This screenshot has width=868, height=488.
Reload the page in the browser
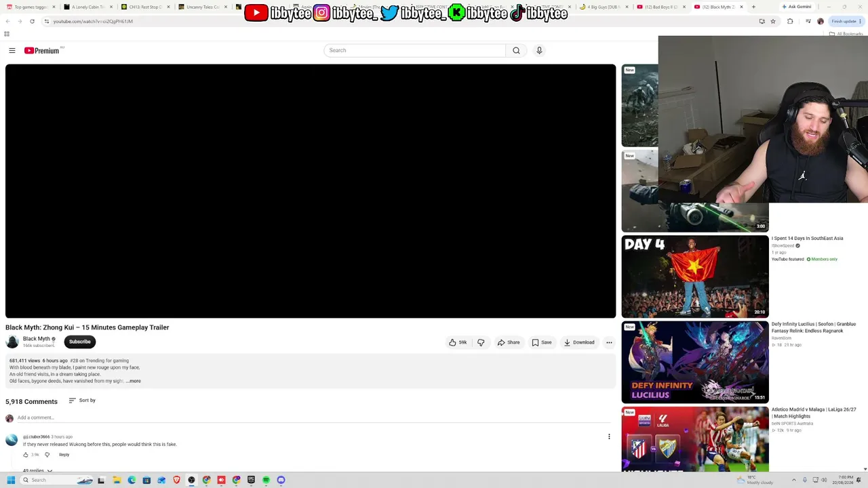pos(32,21)
